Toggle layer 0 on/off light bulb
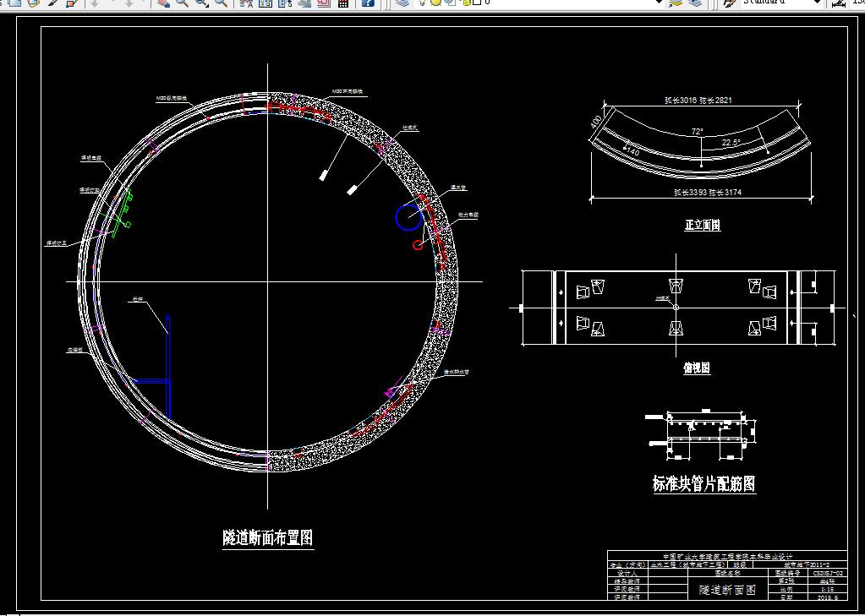 pyautogui.click(x=423, y=3)
